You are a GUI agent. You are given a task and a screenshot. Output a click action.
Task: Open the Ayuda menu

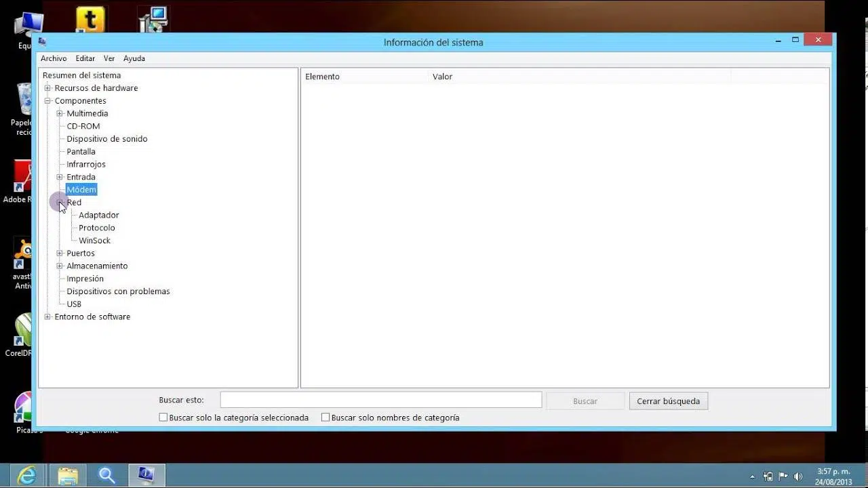click(x=134, y=58)
